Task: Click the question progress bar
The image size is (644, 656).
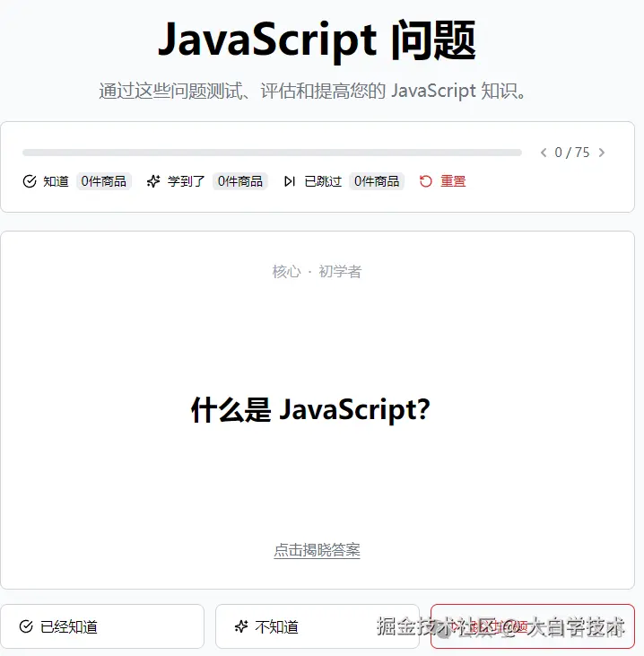Action: point(273,153)
